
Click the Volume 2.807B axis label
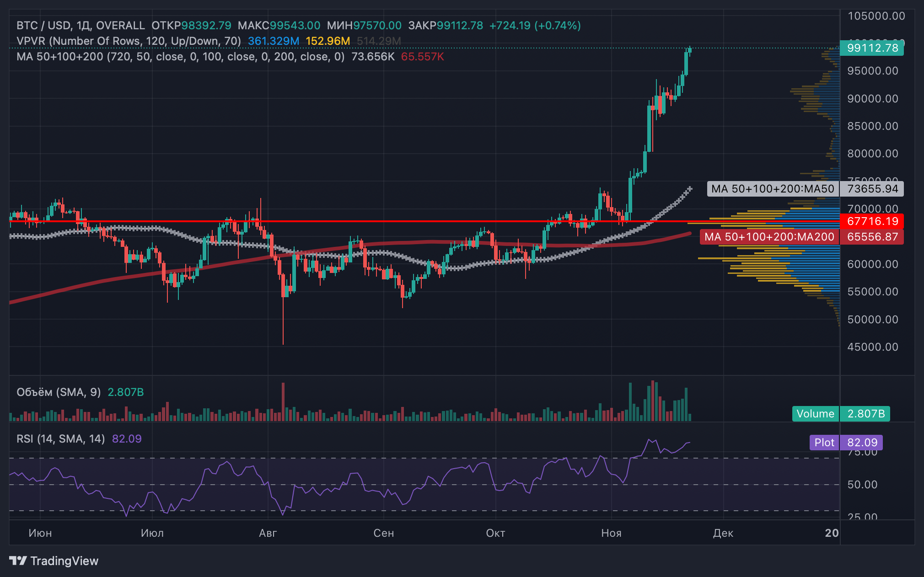click(x=841, y=414)
